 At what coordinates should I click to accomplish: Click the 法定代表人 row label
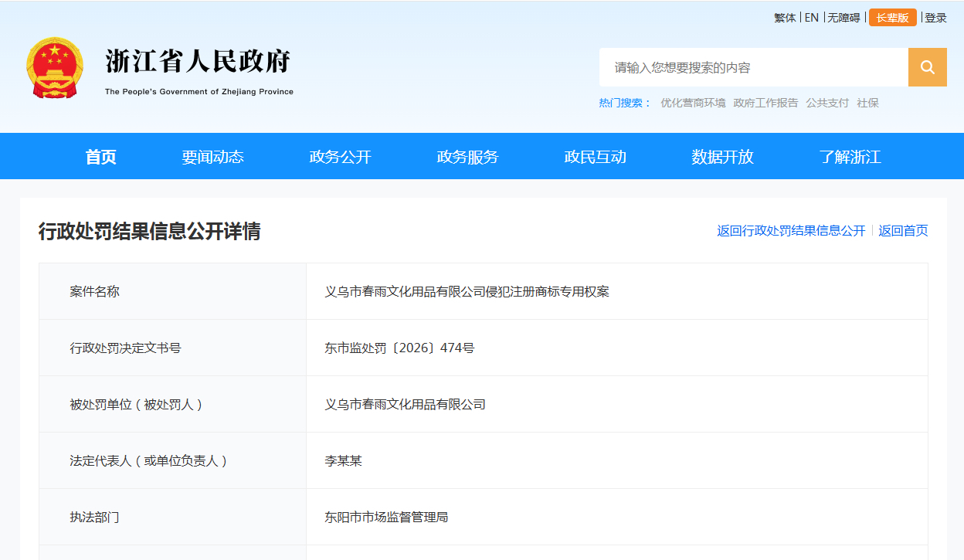149,460
